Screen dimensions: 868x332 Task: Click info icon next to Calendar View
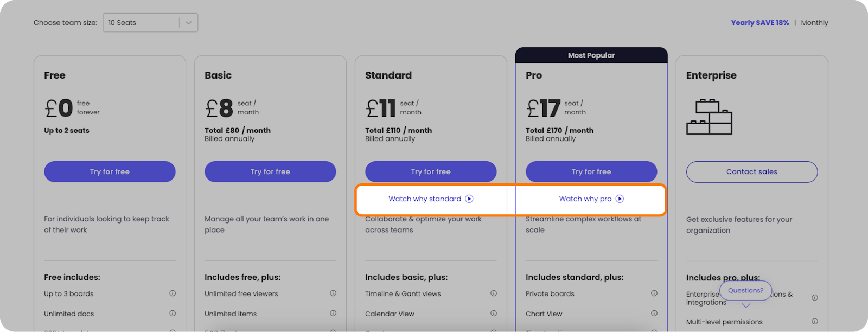494,314
